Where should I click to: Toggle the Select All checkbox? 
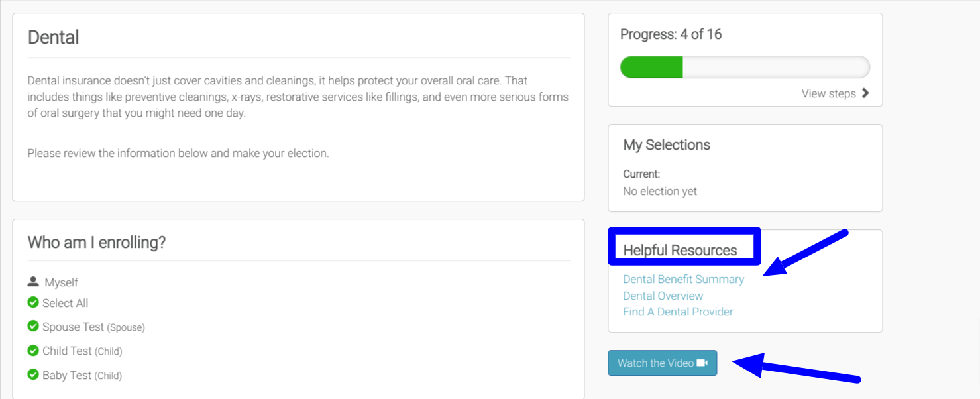(x=33, y=303)
